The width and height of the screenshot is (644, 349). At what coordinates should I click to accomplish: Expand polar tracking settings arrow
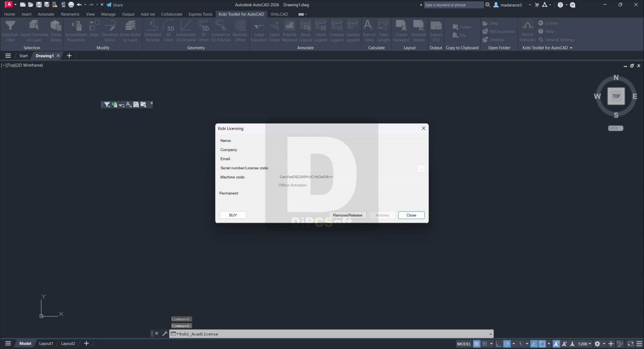tap(514, 344)
